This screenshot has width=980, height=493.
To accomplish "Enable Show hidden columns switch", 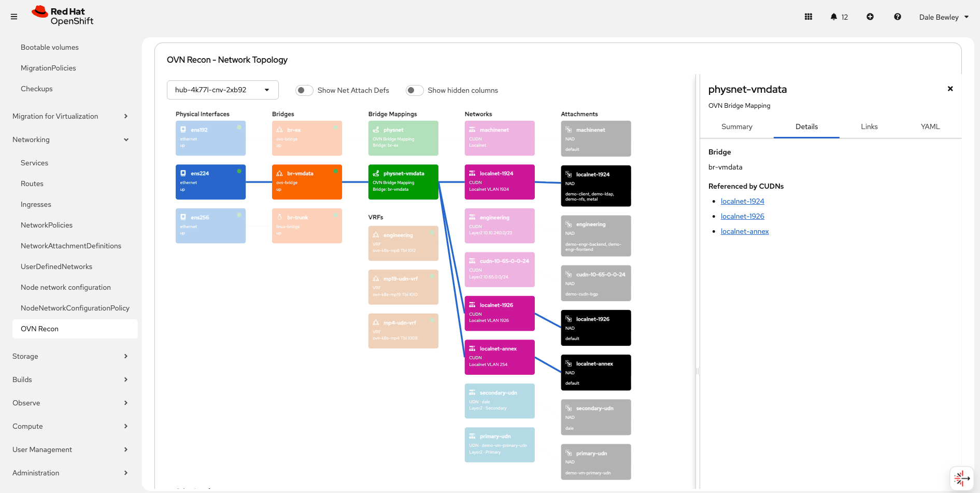I will (415, 90).
